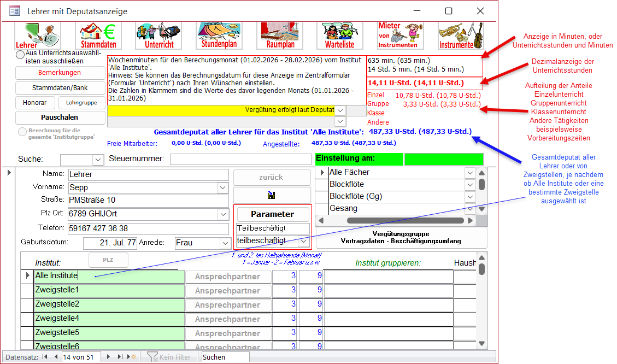The width and height of the screenshot is (617, 364).
Task: Expand the 'Vergütung erfolgt laut Deputat' dropdown
Action: coord(340,110)
